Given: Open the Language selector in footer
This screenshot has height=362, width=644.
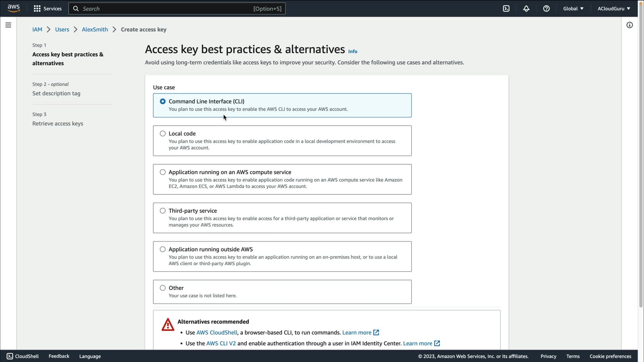Looking at the screenshot, I should point(90,356).
